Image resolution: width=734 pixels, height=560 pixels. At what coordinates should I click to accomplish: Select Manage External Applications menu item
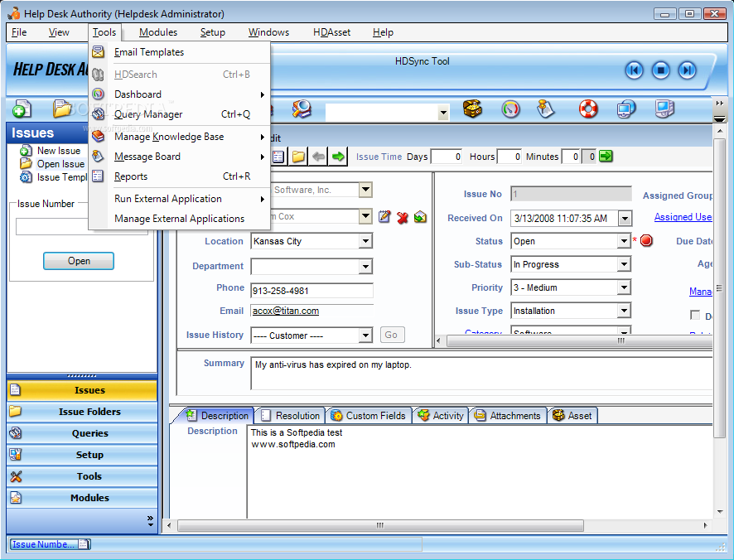point(179,219)
